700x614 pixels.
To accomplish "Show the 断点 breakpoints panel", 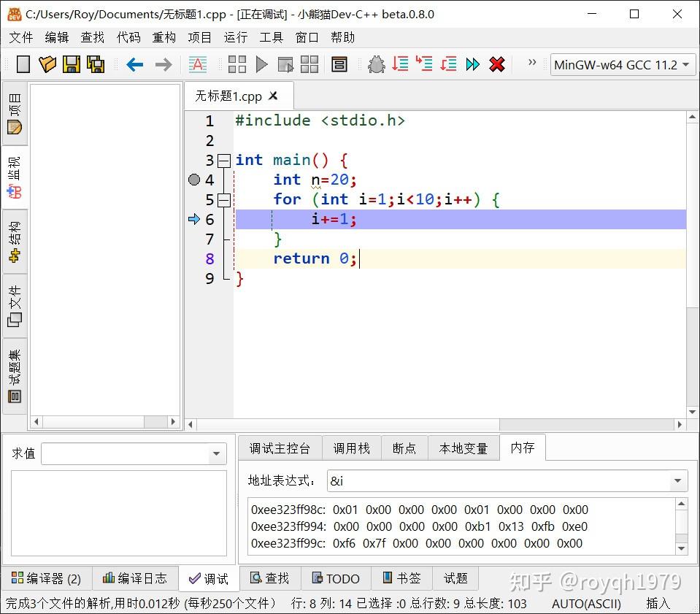I will (x=404, y=448).
